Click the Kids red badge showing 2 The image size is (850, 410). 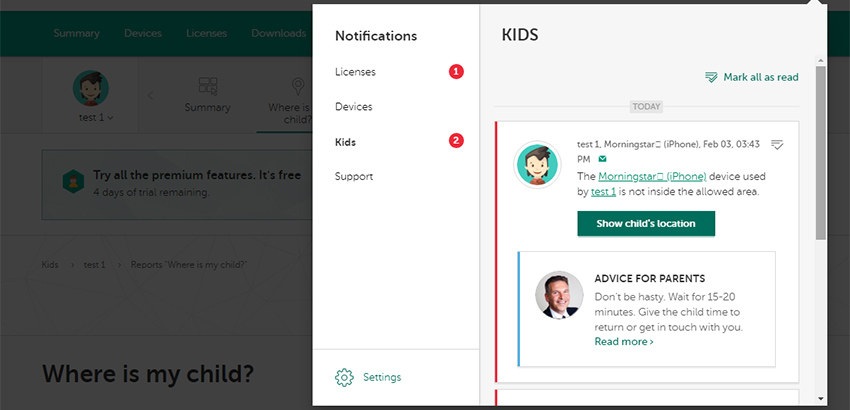456,141
